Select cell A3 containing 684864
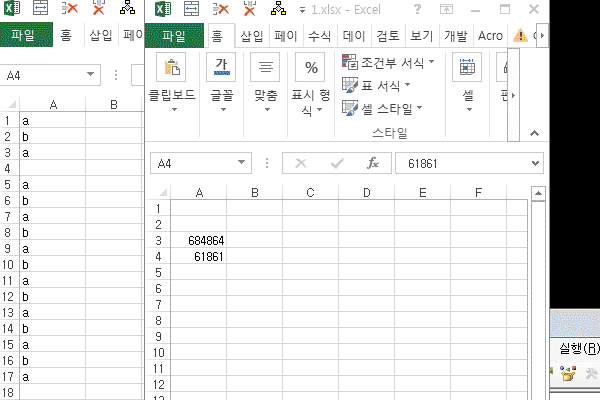 coord(199,240)
